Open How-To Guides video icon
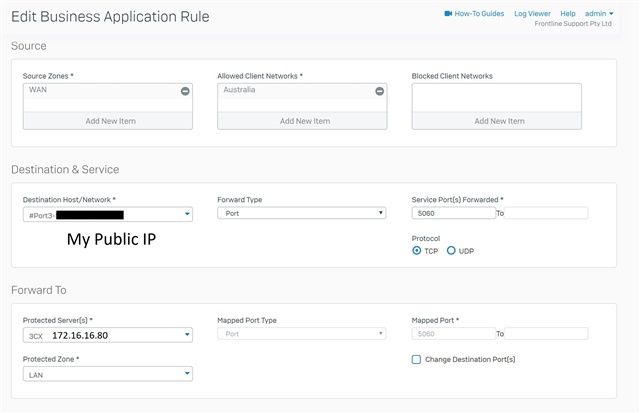This screenshot has width=640, height=413. point(448,13)
